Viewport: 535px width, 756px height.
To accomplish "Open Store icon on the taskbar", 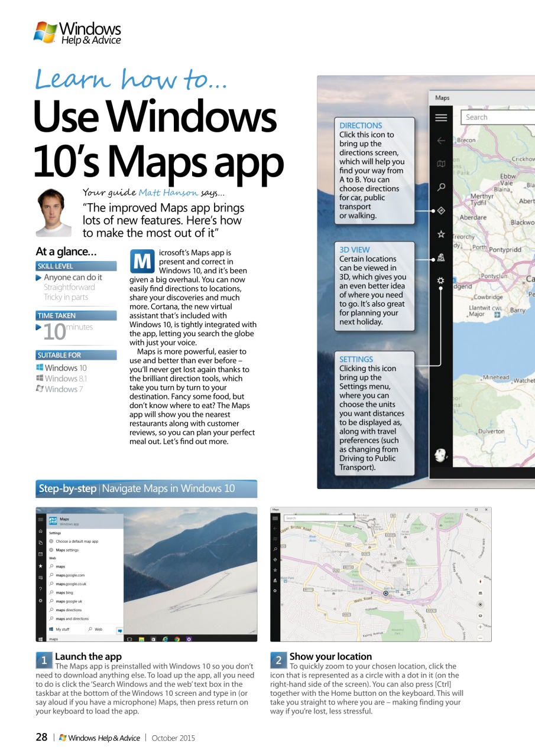I will click(x=153, y=639).
